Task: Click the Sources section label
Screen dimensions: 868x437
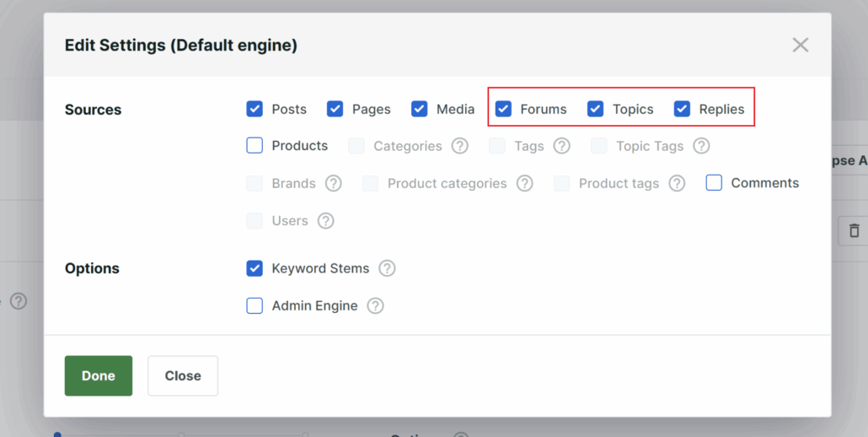Action: [x=93, y=110]
